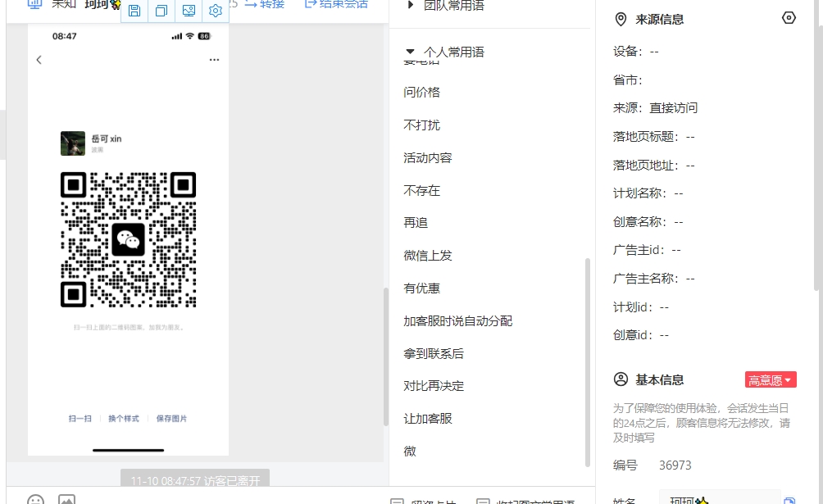Screen dimensions: 823x504
Task: Click the copy icon in the floating toolbar
Action: 161,11
